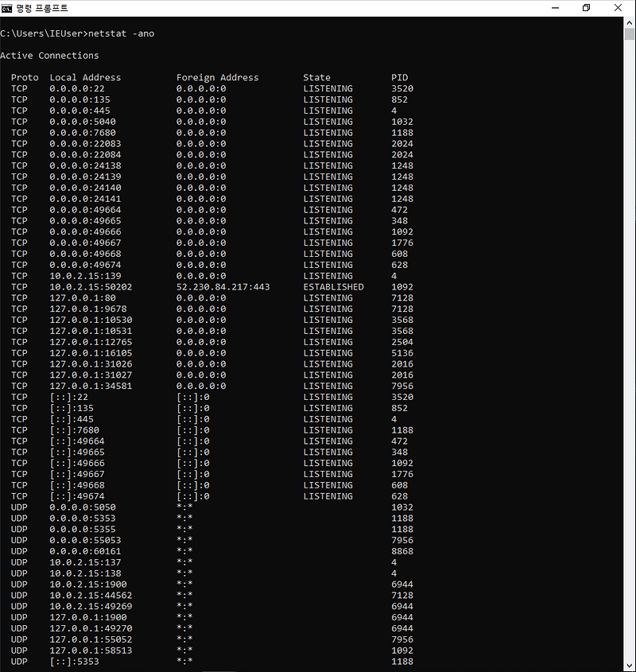Select PID 6944 in the 10.0.2.15:49269 row
Screen dimensions: 636x672
tap(402, 607)
